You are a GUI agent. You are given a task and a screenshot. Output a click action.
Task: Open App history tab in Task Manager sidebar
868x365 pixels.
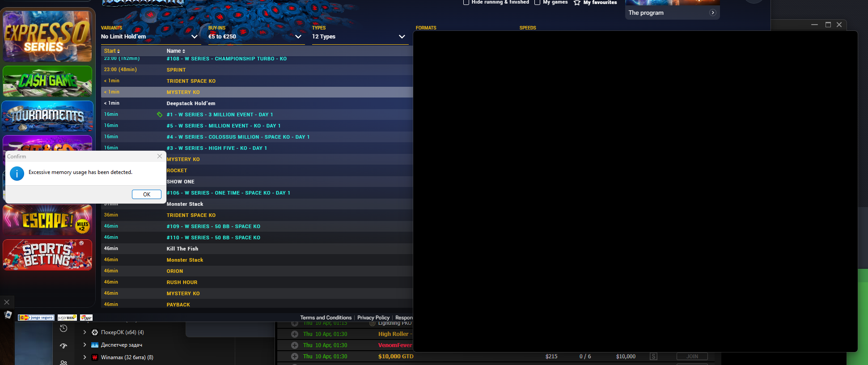(x=64, y=328)
